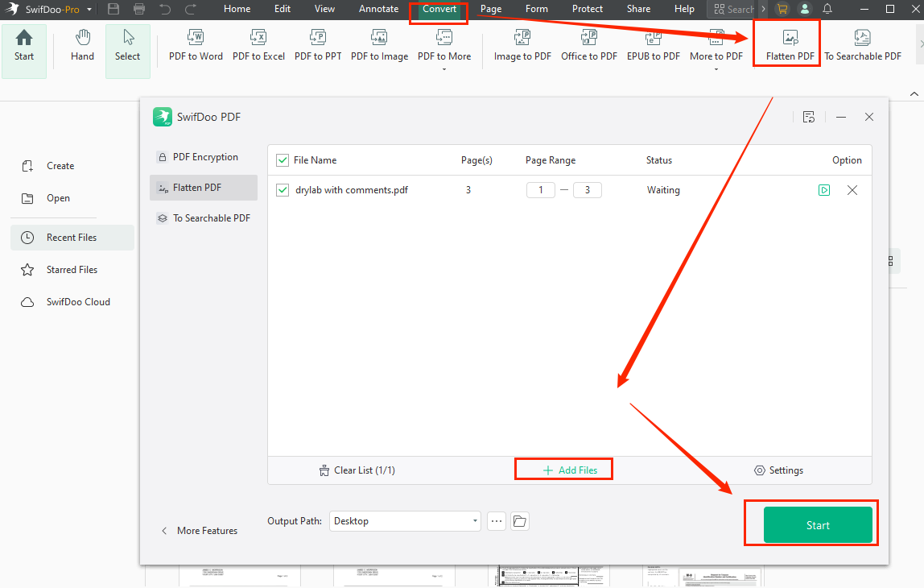
Task: Click the page range start field
Action: coord(540,190)
